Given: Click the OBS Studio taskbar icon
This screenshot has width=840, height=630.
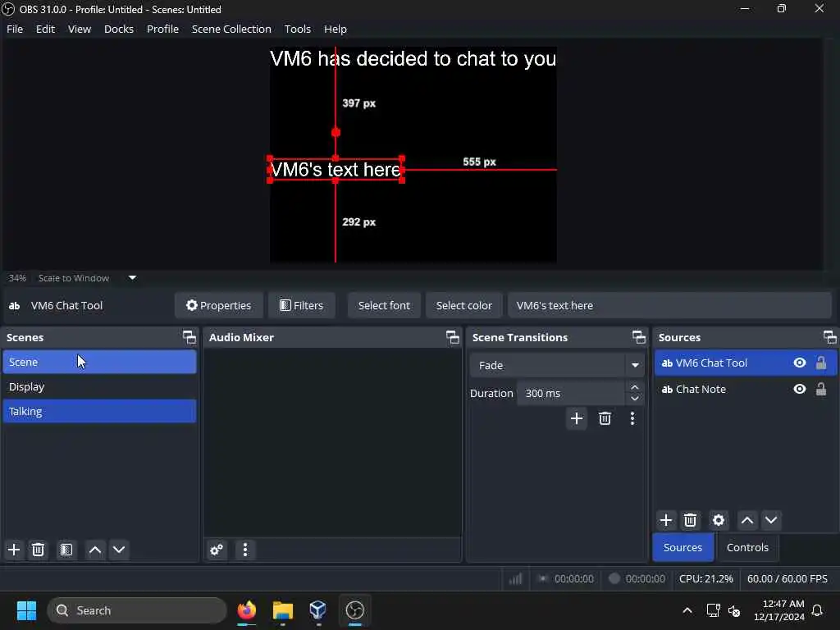Looking at the screenshot, I should pyautogui.click(x=354, y=610).
